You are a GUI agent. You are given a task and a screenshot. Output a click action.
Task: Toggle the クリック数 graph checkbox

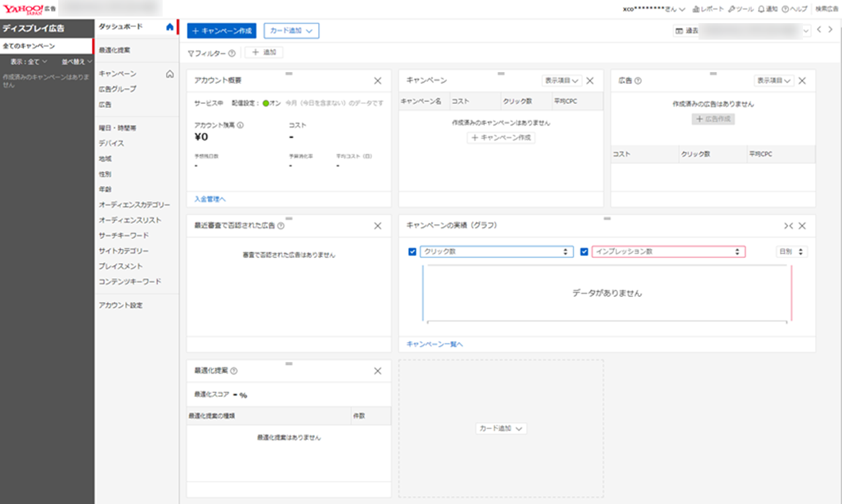click(413, 251)
